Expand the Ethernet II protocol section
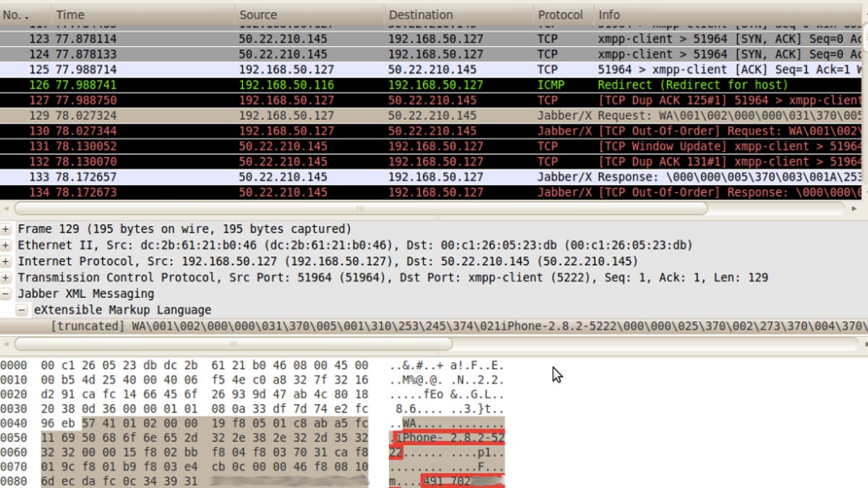The width and height of the screenshot is (868, 488). 7,245
